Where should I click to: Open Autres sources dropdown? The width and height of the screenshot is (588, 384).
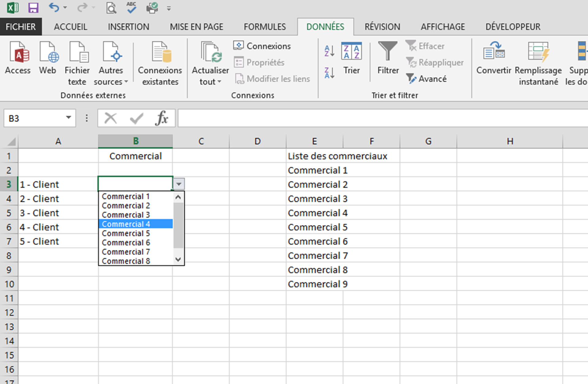[x=111, y=63]
